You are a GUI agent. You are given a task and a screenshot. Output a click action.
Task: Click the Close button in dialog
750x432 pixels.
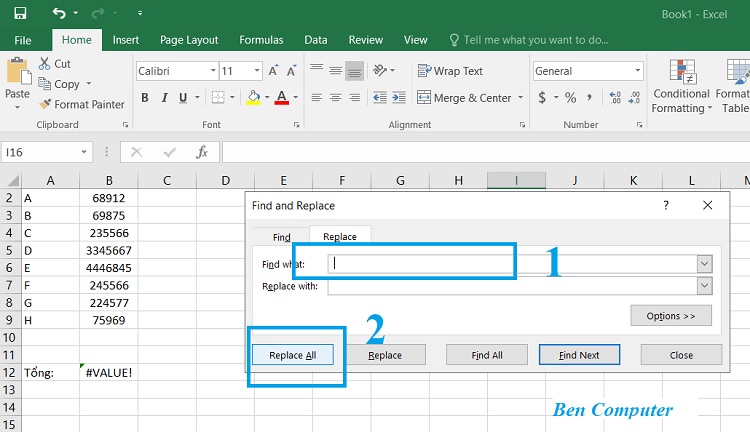[x=681, y=355]
